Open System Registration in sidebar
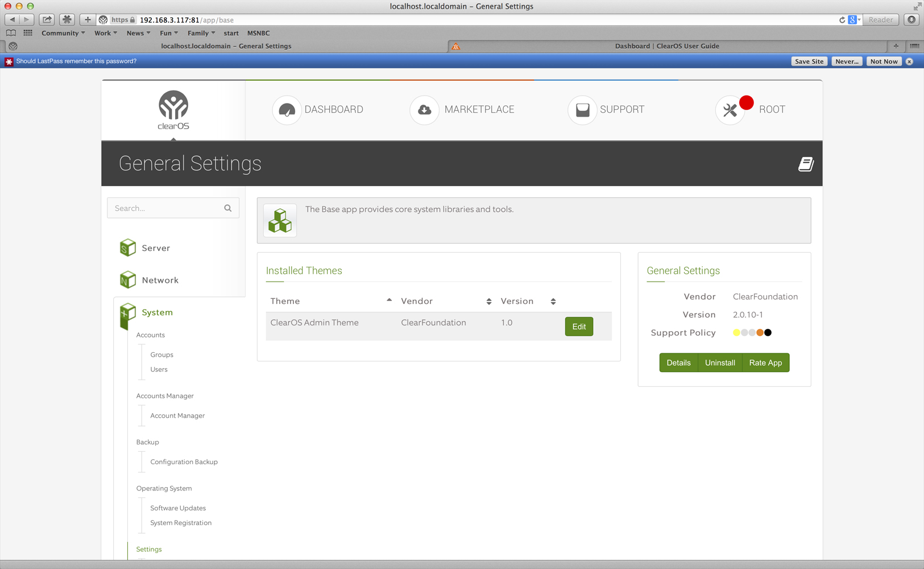The width and height of the screenshot is (924, 569). point(181,522)
